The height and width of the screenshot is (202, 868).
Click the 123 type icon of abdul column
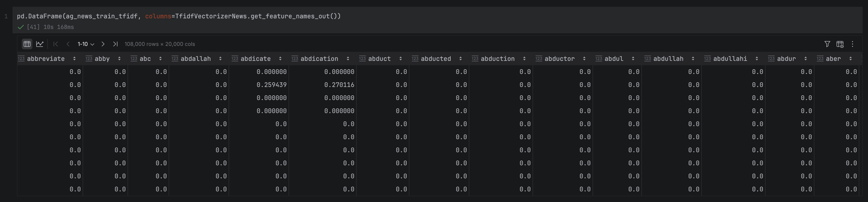(598, 58)
